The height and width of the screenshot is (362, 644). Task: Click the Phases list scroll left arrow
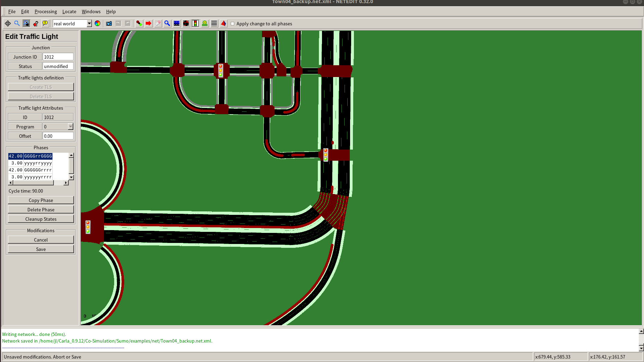coord(11,183)
